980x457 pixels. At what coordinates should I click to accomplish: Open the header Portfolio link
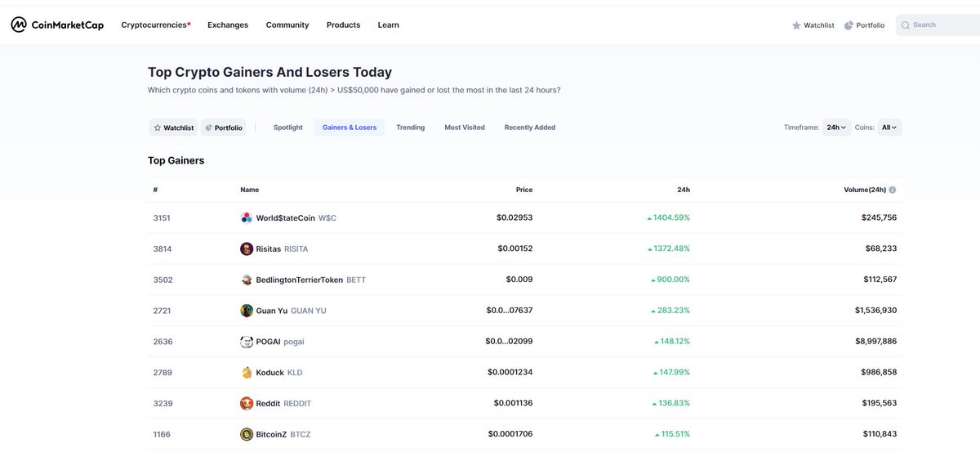coord(864,25)
